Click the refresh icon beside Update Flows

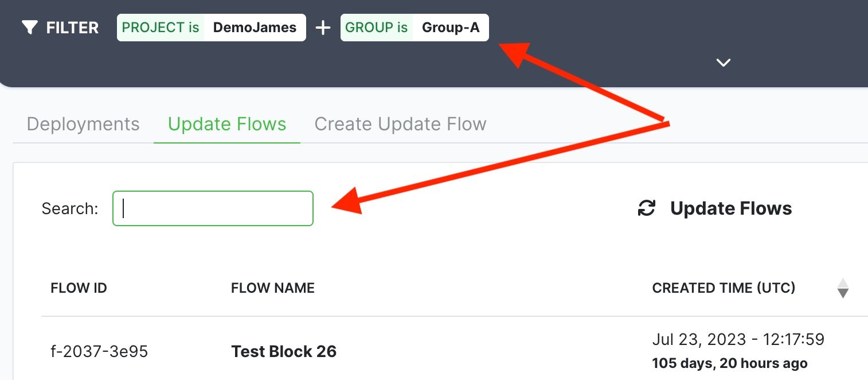[x=647, y=208]
